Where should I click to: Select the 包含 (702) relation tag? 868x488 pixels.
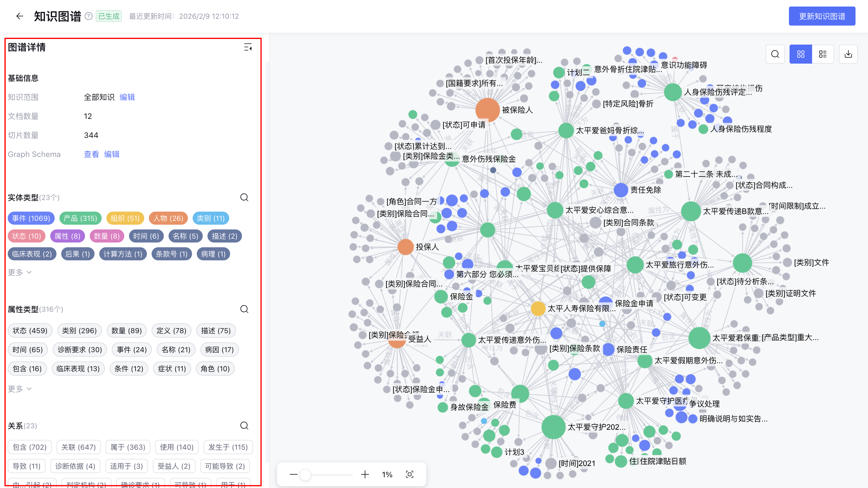click(30, 447)
